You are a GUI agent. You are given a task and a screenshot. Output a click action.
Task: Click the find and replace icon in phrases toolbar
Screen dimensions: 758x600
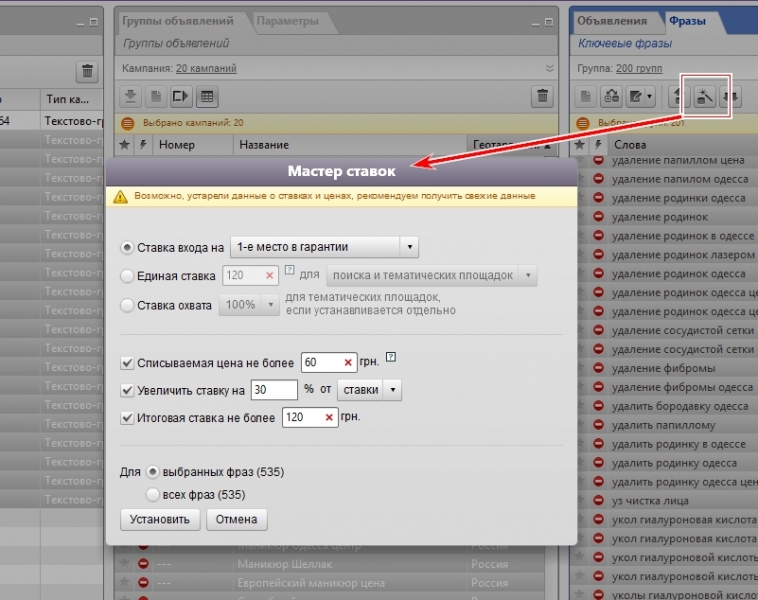tap(612, 96)
